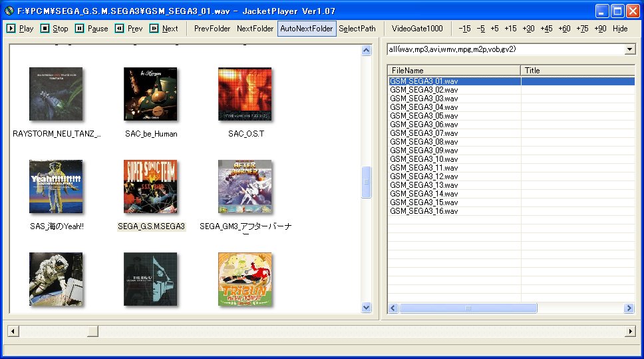This screenshot has width=644, height=359.
Task: Open the PrevFolder command
Action: (x=212, y=29)
